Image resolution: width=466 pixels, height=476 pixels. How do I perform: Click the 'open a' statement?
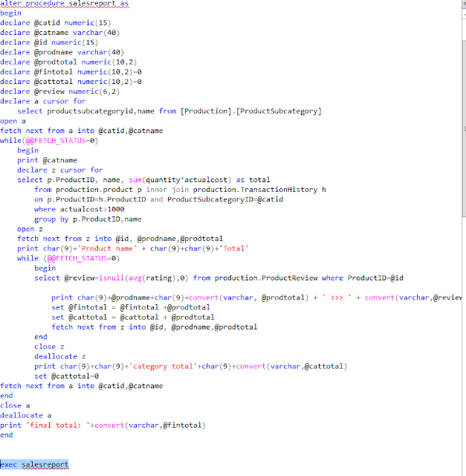click(13, 121)
